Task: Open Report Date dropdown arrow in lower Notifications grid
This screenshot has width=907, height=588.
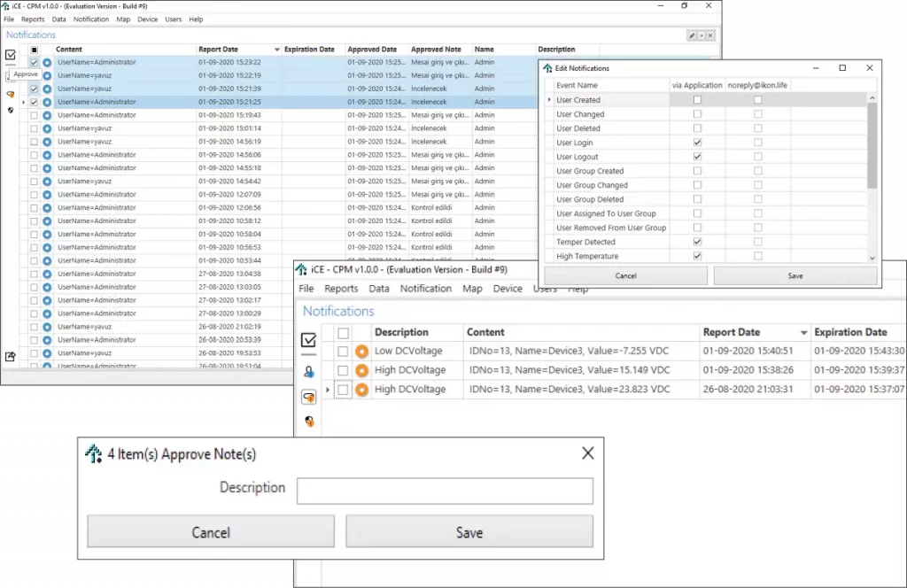Action: click(x=804, y=333)
